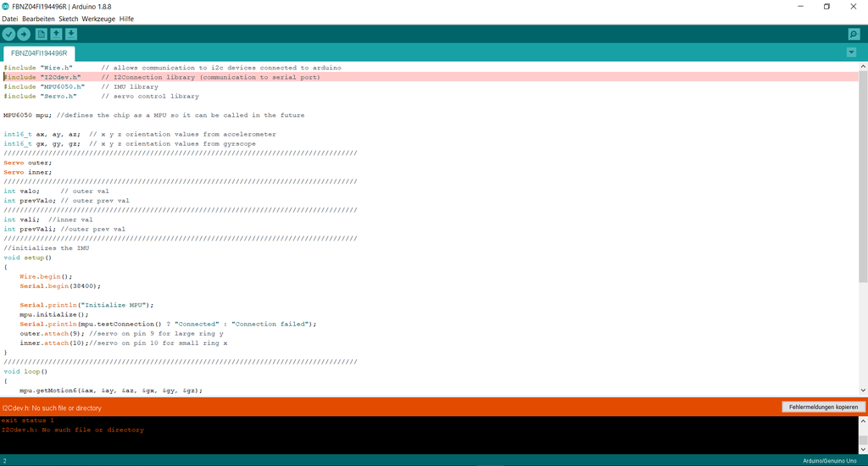Open a sketch using the up-arrow icon

[x=56, y=34]
